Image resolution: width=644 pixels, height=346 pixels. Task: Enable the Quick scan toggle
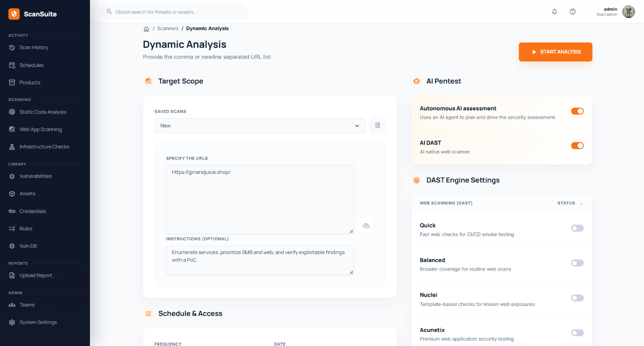pyautogui.click(x=577, y=228)
